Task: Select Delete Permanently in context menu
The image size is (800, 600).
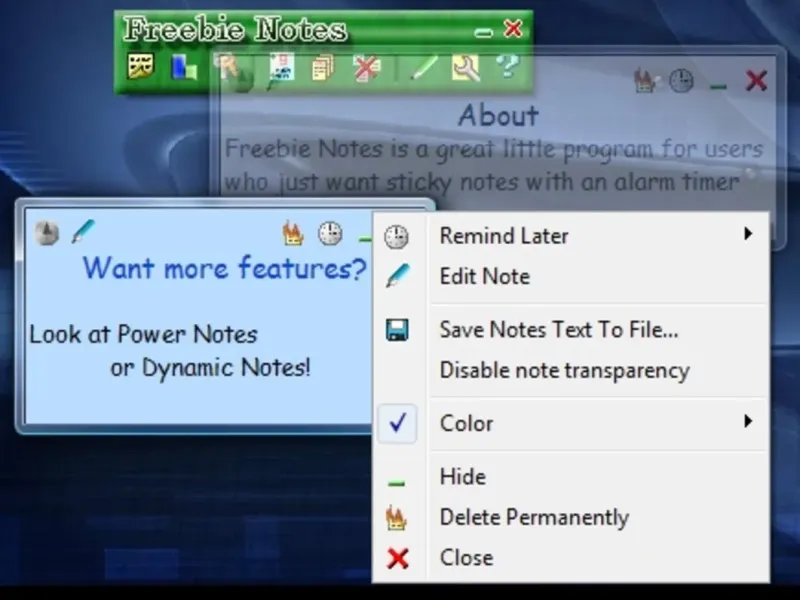Action: (x=571, y=517)
